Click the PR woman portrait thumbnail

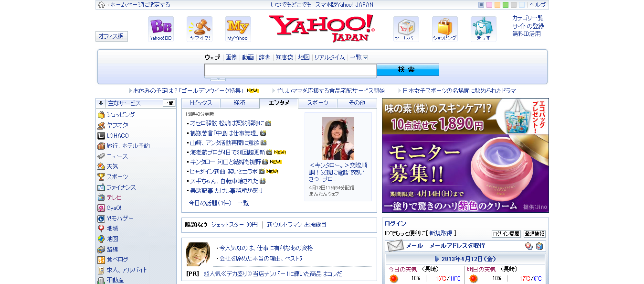tap(198, 254)
